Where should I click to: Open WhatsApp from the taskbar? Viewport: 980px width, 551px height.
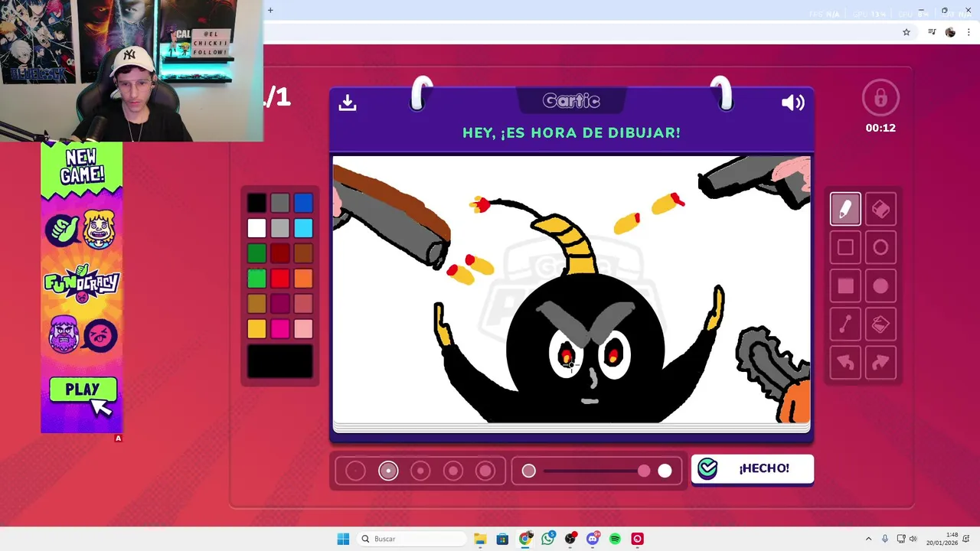tap(547, 539)
